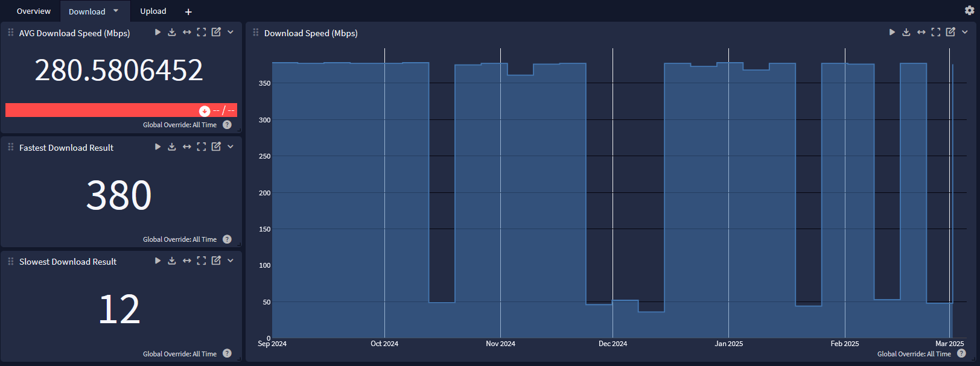Edit the Download Speed chart panel
This screenshot has height=366, width=980.
tap(950, 32)
